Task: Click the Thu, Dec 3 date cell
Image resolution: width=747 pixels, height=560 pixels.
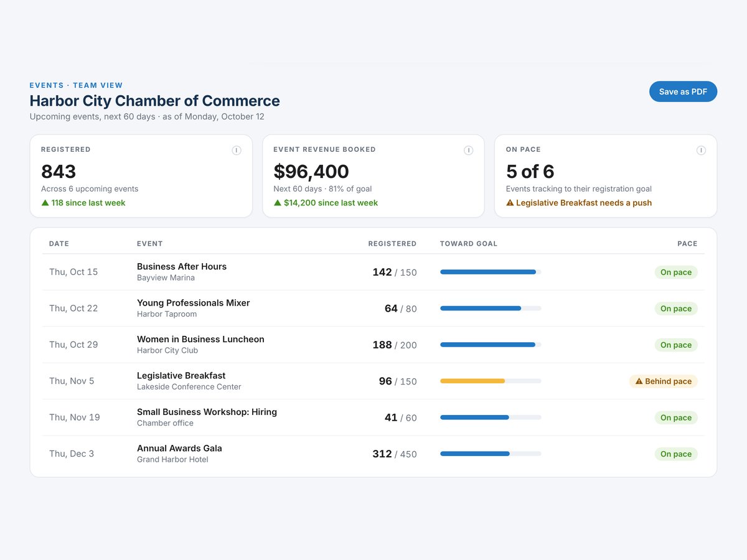Action: click(x=72, y=454)
